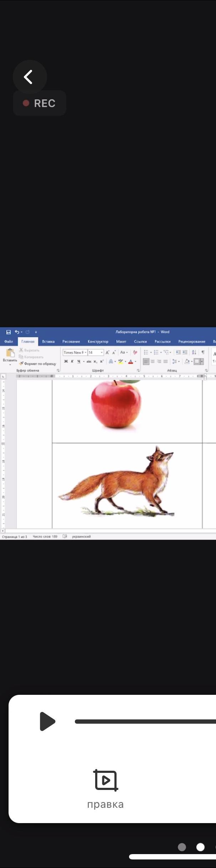This screenshot has width=216, height=868.
Task: Select the Главная ribbon tab
Action: pyautogui.click(x=28, y=341)
